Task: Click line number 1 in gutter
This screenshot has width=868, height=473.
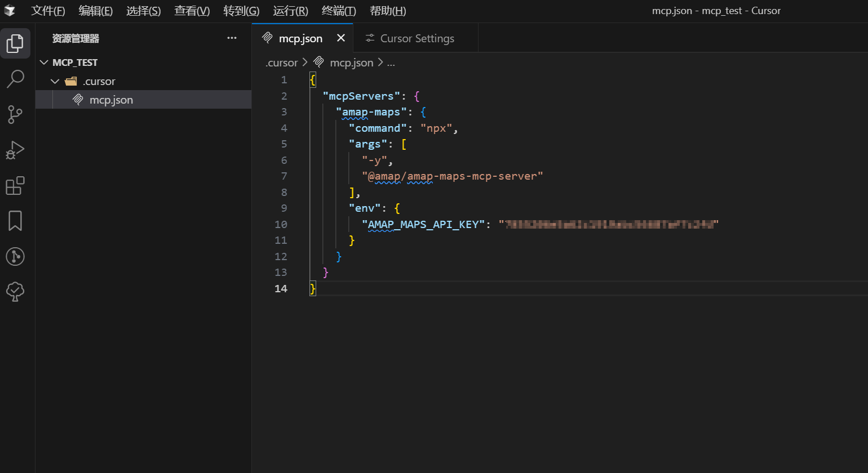Action: coord(284,80)
